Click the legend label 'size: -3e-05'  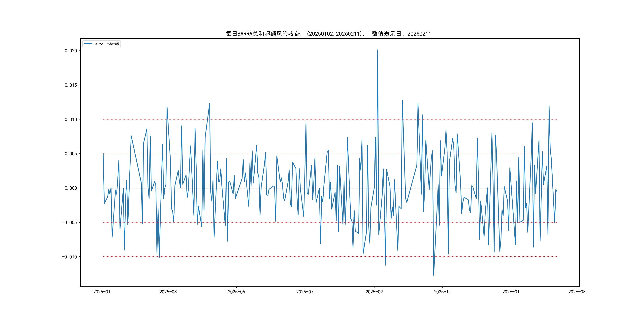(107, 44)
